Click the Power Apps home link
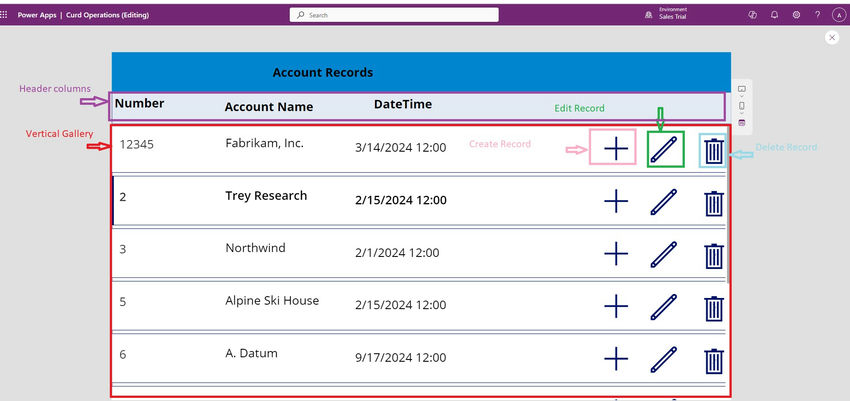 37,15
